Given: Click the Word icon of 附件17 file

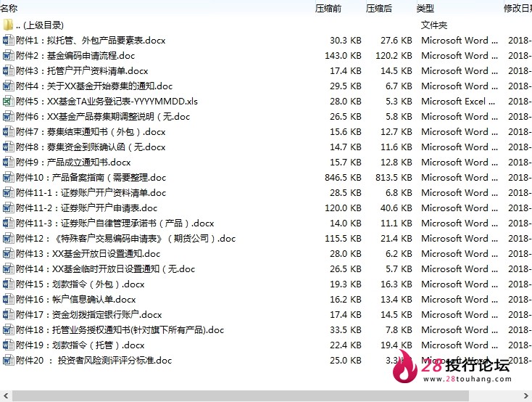Looking at the screenshot, I should tap(8, 314).
